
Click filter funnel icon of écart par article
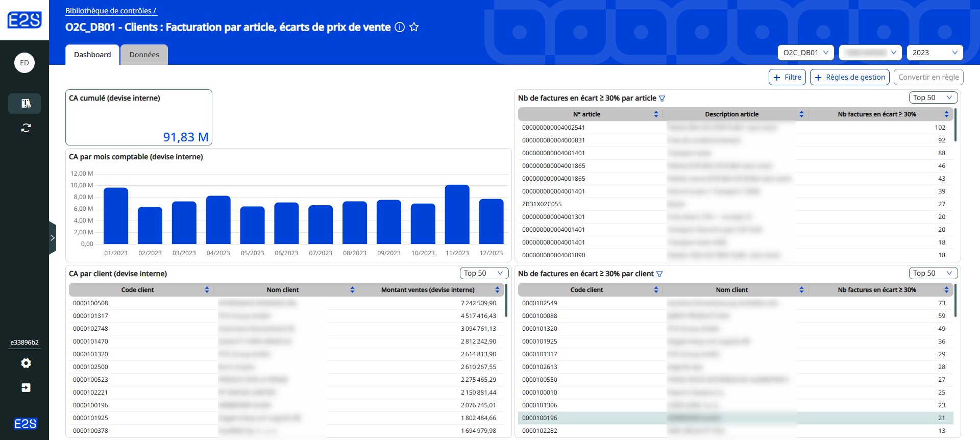click(x=662, y=99)
